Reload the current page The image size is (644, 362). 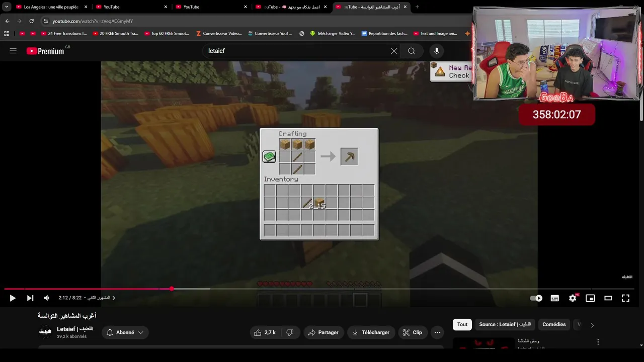tap(31, 21)
